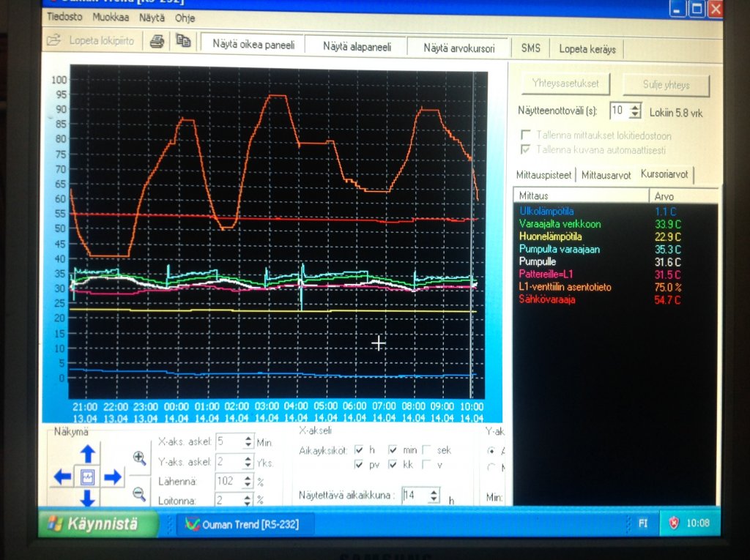Viewport: 750px width, 560px height.
Task: Click the Näytä alapaneeli button
Action: point(357,47)
